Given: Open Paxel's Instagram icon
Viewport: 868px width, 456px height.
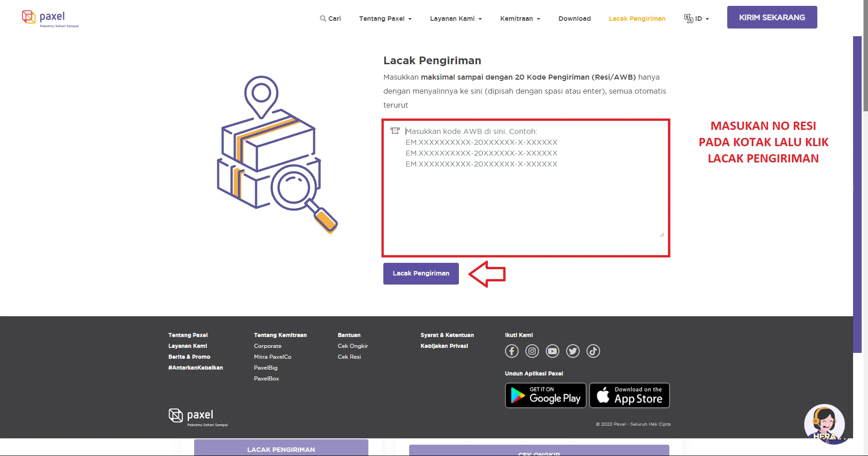Looking at the screenshot, I should click(532, 351).
